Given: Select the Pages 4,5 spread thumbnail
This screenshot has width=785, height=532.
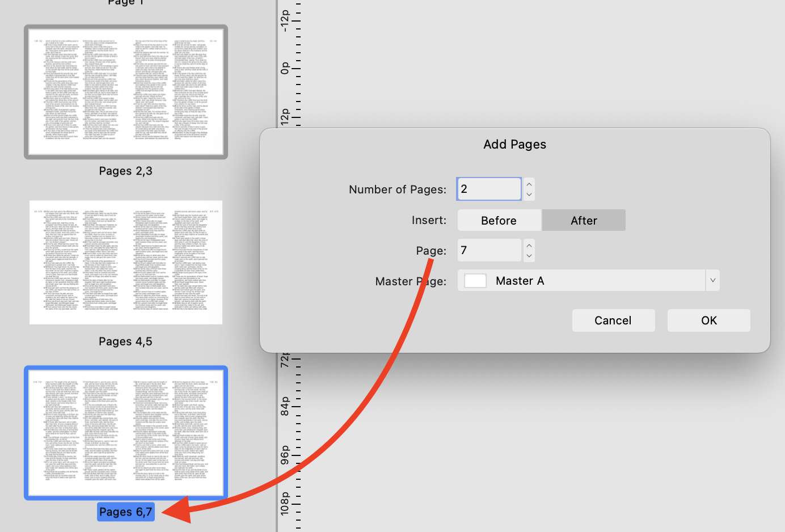Looking at the screenshot, I should [126, 262].
